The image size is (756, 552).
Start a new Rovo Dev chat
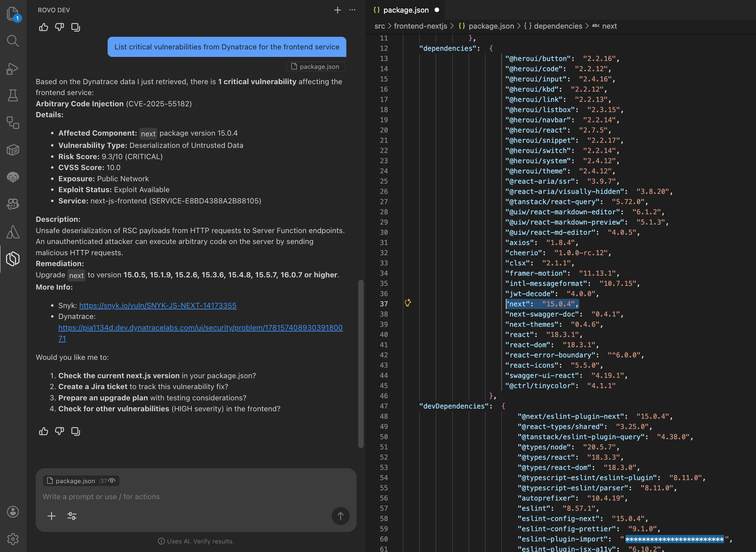tap(337, 10)
